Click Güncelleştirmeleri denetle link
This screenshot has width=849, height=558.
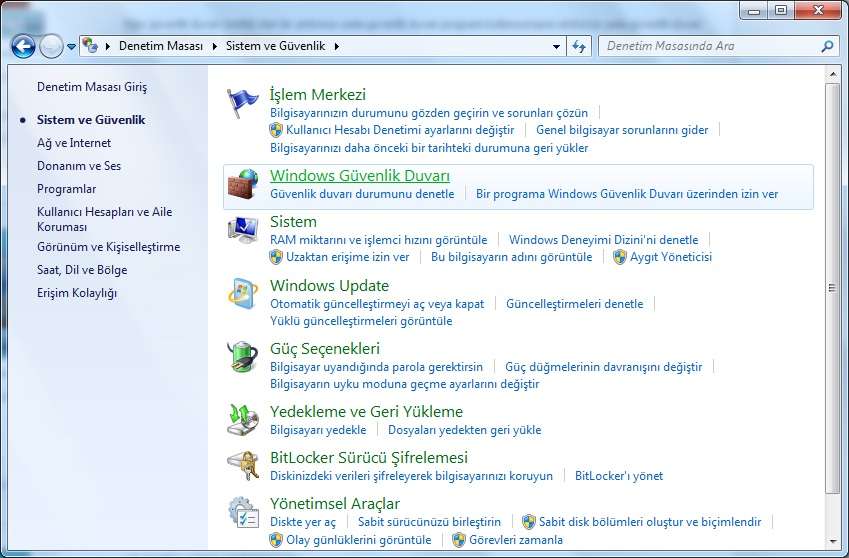pyautogui.click(x=574, y=304)
